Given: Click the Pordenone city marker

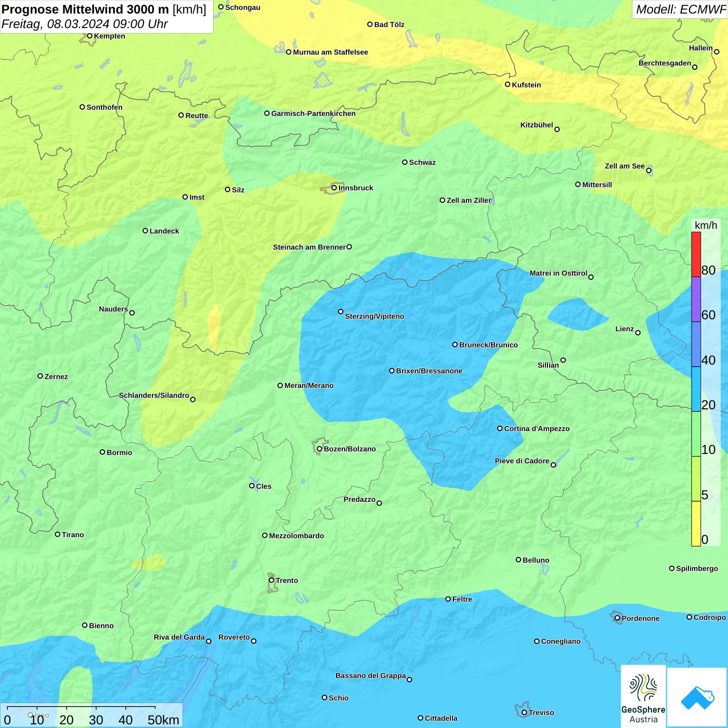Looking at the screenshot, I should click(x=618, y=618).
